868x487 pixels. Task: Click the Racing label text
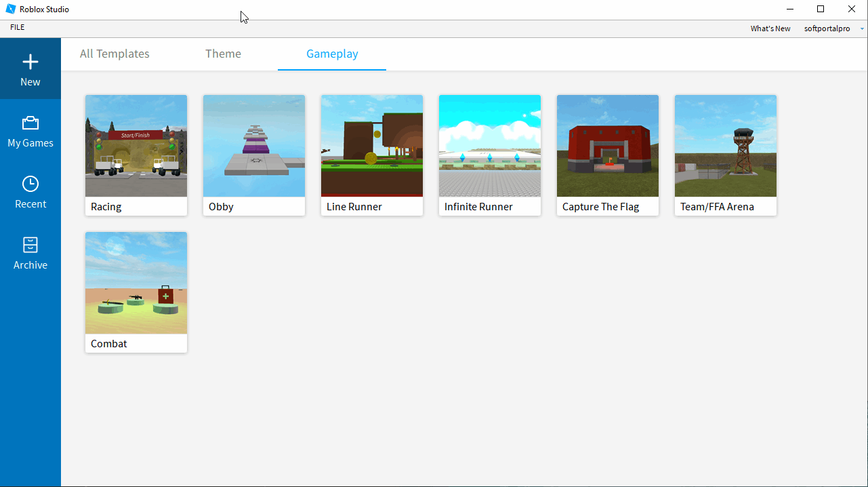coord(106,207)
